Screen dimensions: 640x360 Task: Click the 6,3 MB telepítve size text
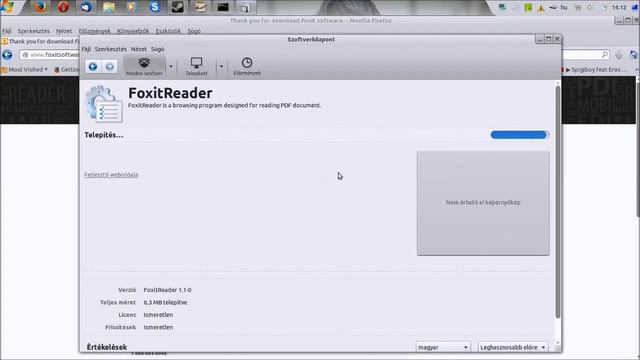tap(165, 302)
